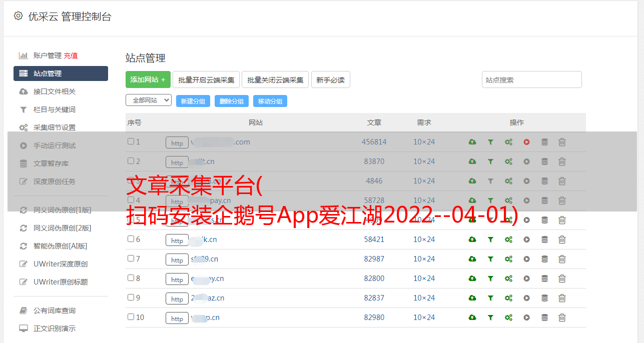
Task: Run site 2 with its play icon
Action: (x=526, y=161)
